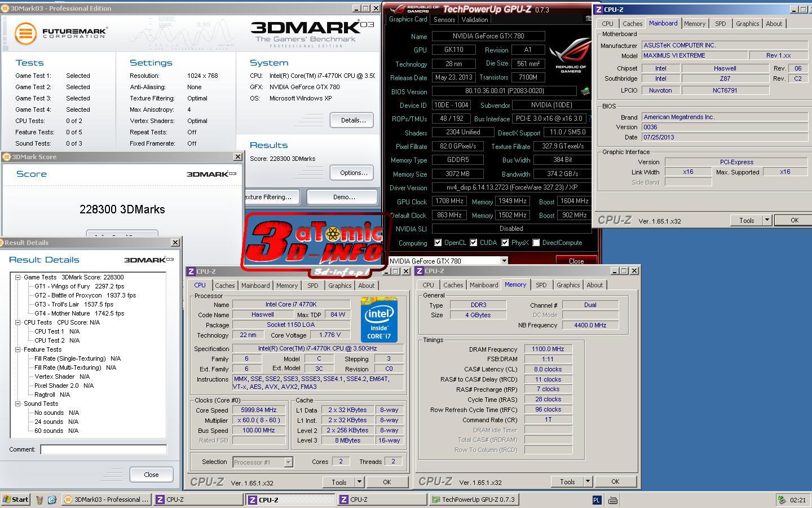Collapse the Game Tests tree node
This screenshot has height=508, width=812.
18,277
